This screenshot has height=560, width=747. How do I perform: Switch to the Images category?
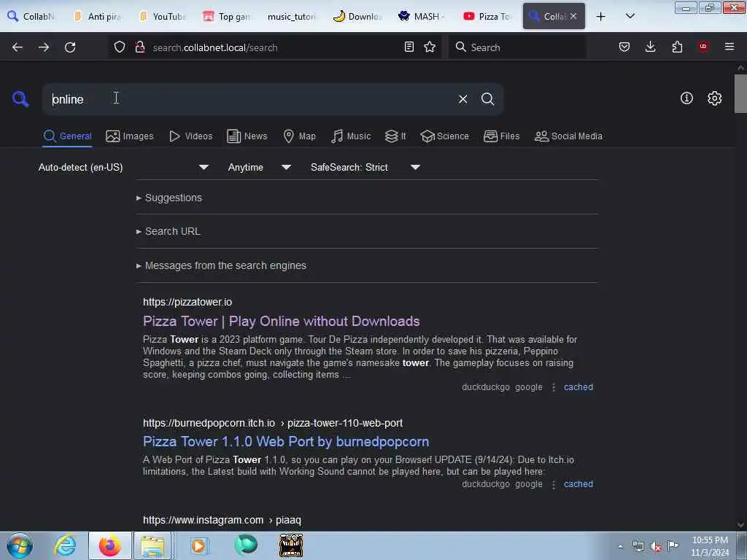pos(130,136)
